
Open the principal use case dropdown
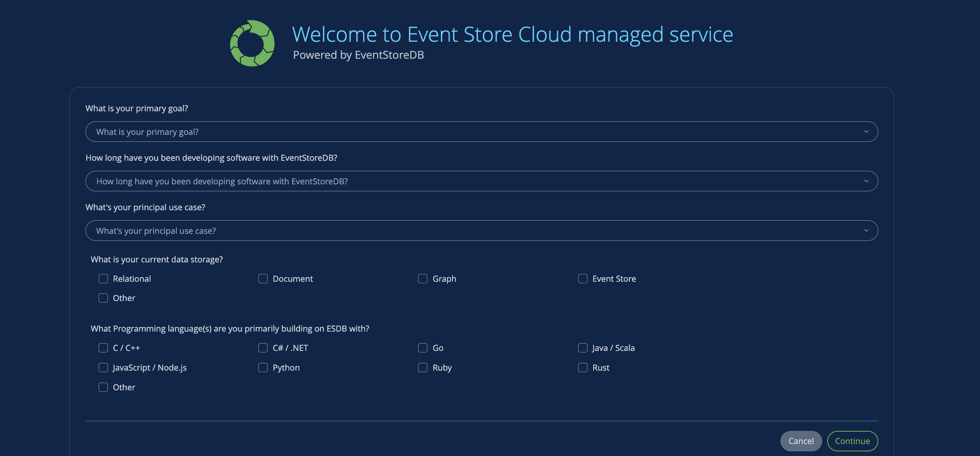click(481, 231)
